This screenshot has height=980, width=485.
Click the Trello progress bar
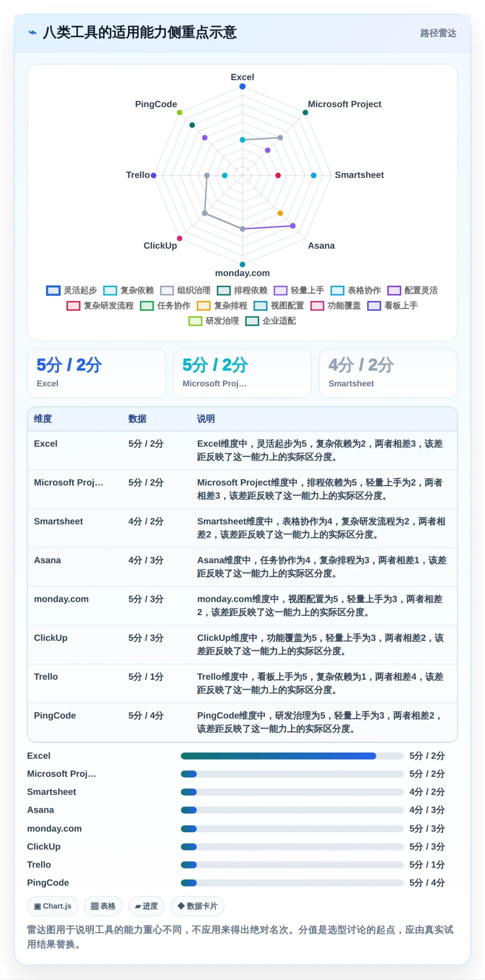tap(292, 864)
